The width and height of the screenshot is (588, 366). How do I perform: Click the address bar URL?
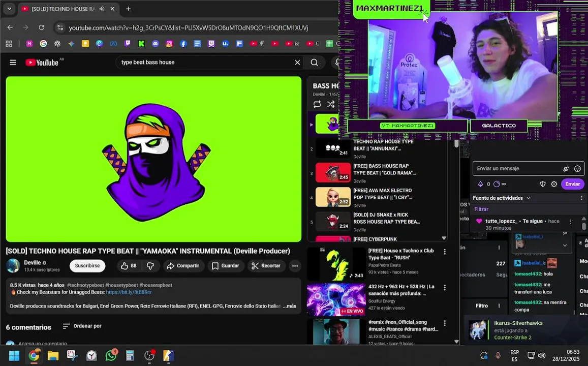188,28
